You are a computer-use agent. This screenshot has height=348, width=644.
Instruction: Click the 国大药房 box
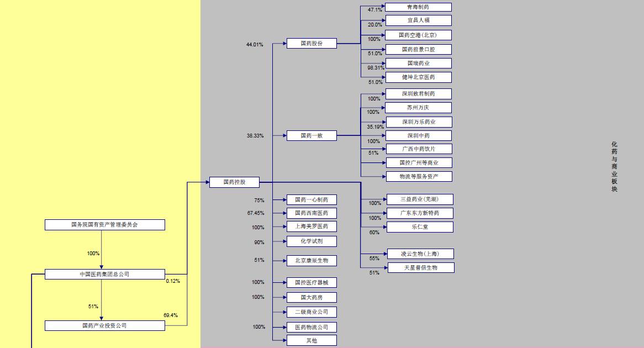[x=312, y=298]
